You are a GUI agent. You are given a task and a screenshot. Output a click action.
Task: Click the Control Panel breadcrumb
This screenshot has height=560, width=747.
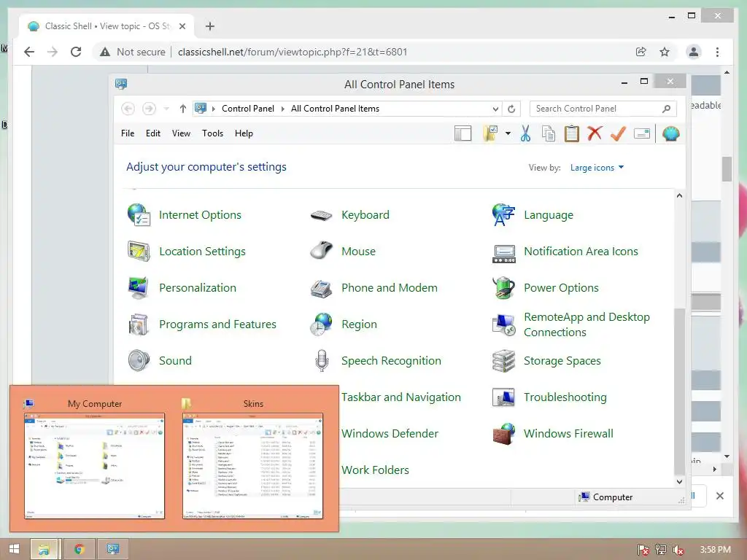(248, 109)
